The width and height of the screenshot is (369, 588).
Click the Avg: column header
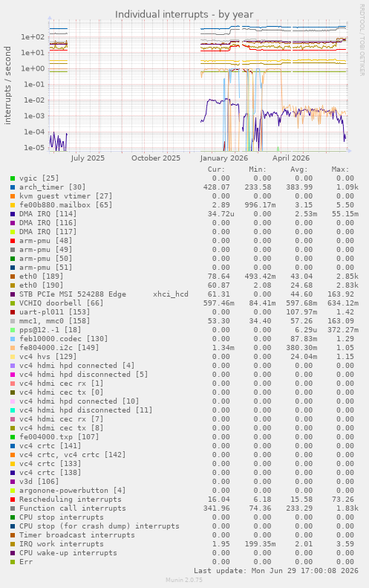[299, 169]
